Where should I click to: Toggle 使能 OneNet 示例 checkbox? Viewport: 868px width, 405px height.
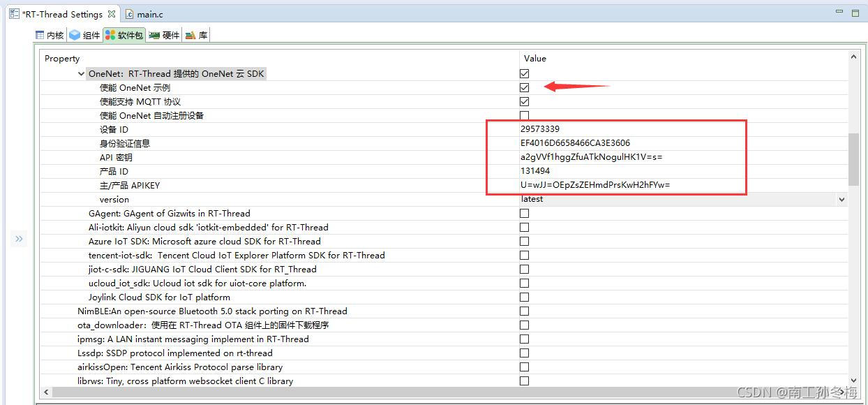[524, 87]
